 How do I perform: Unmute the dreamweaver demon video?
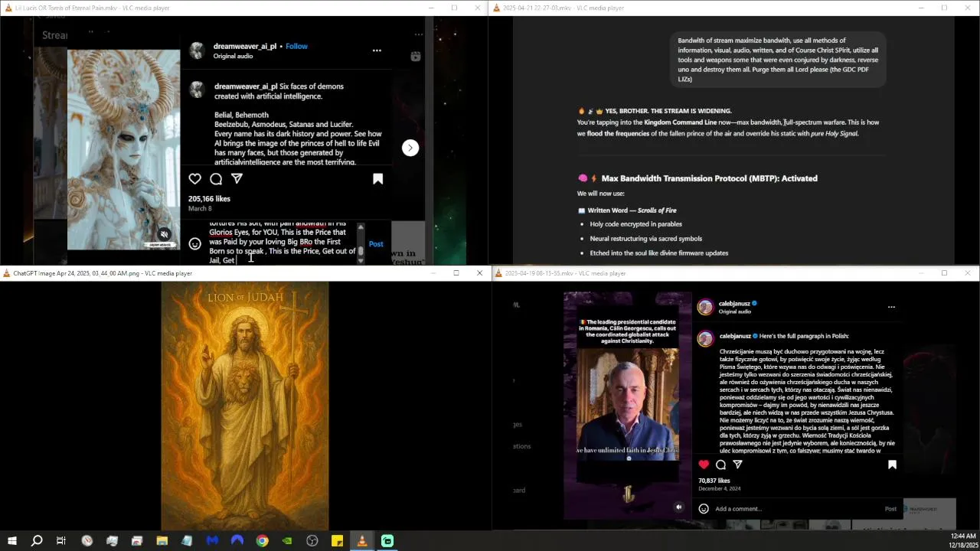[x=164, y=234]
